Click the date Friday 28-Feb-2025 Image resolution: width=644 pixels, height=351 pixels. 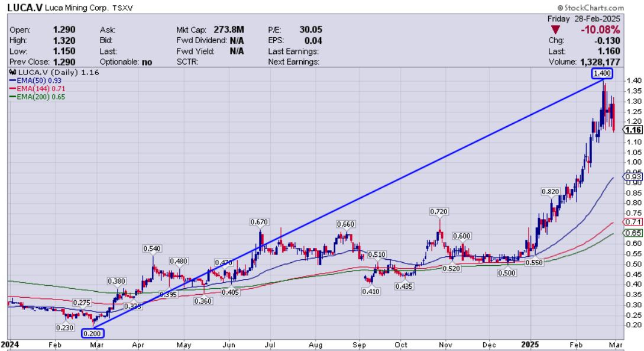coord(584,19)
